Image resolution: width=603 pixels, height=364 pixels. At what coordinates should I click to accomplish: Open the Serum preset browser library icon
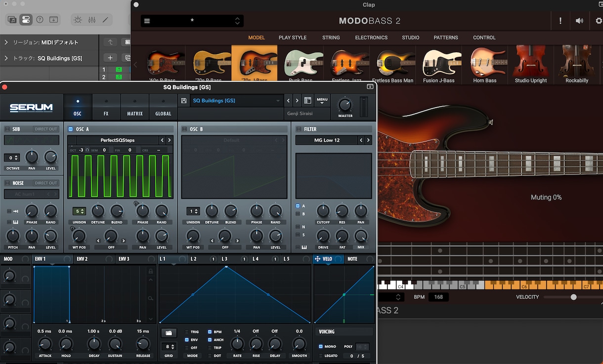307,101
